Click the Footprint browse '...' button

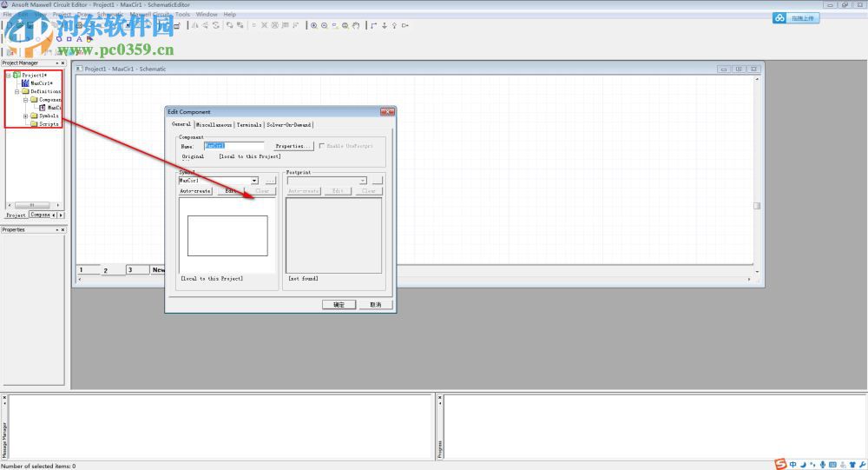tap(378, 181)
